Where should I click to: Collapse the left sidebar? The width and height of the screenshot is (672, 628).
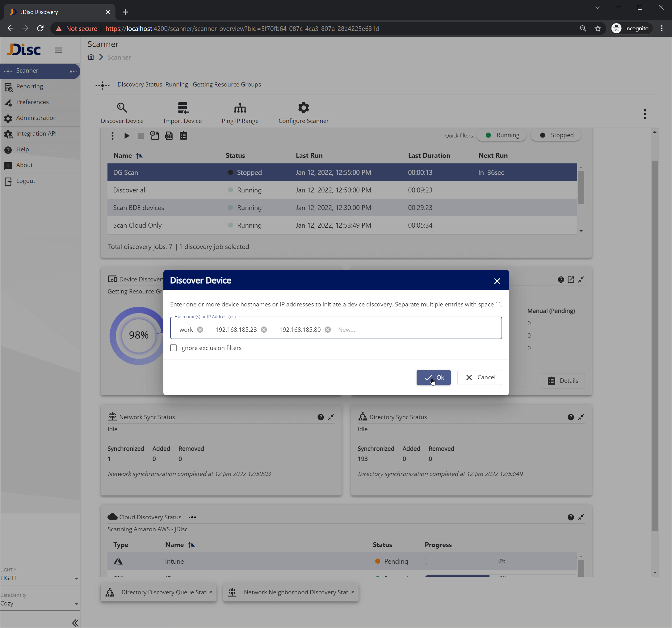[x=75, y=622]
